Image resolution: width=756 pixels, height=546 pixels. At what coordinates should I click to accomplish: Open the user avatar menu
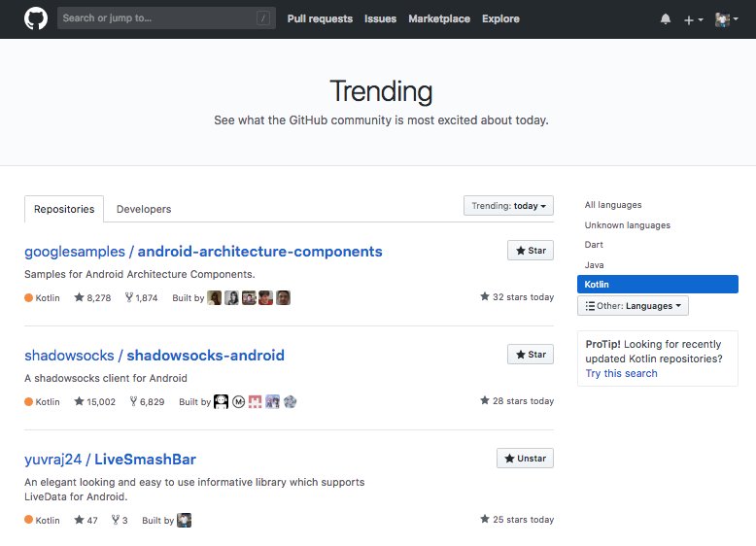[727, 19]
